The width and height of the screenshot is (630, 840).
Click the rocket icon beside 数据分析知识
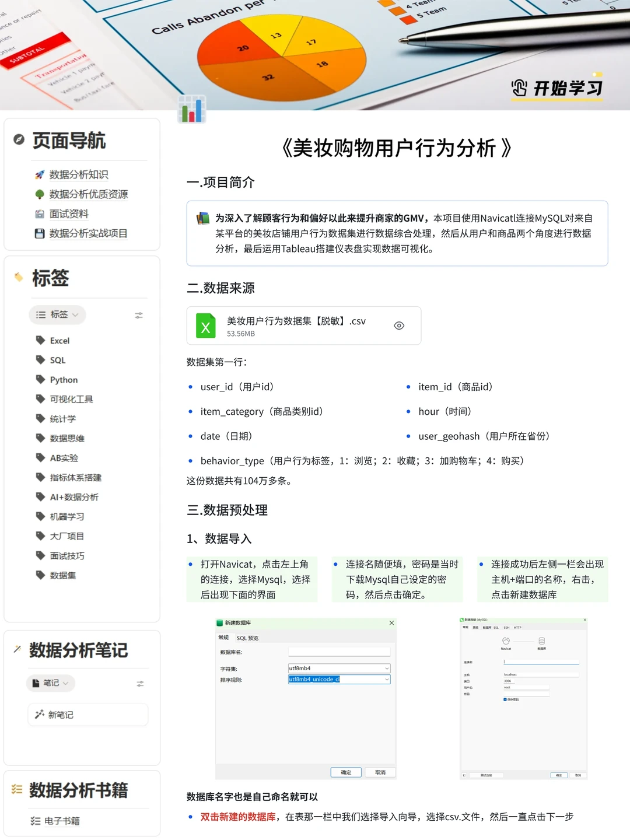click(x=40, y=174)
